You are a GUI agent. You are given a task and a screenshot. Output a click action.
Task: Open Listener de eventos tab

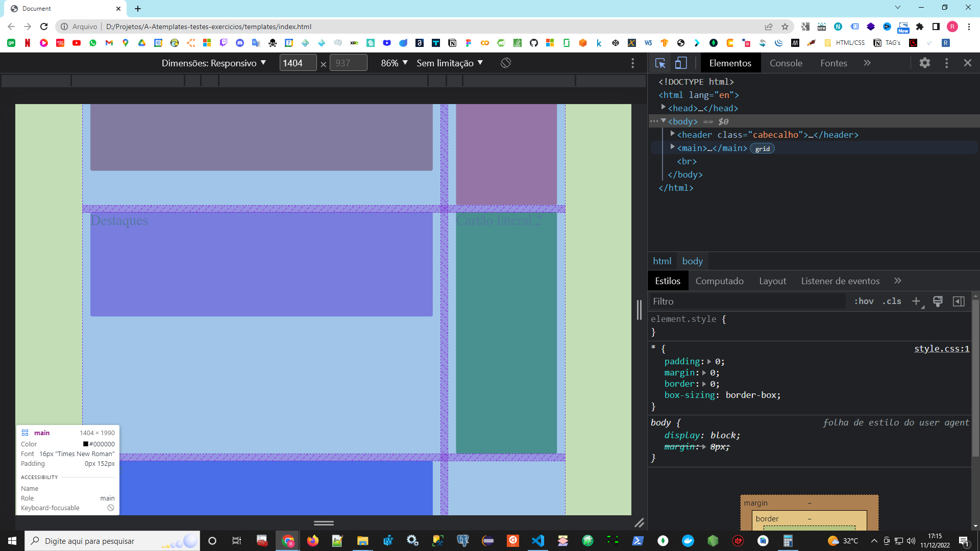[840, 281]
